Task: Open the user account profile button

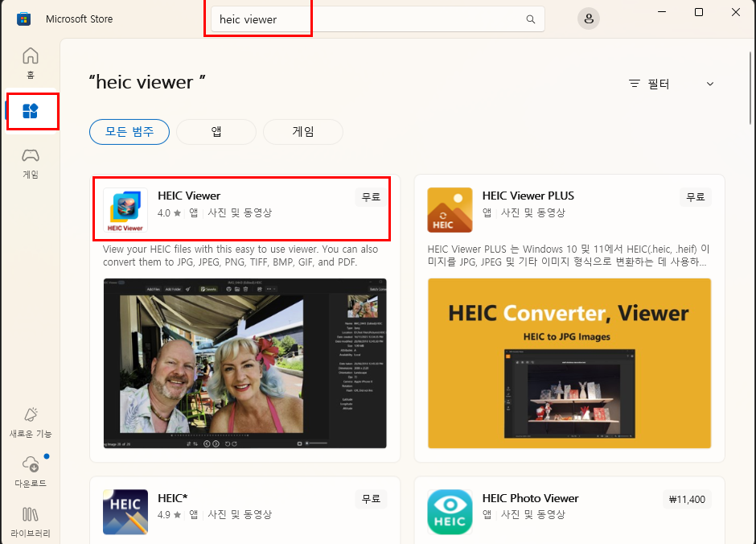Action: [x=589, y=19]
